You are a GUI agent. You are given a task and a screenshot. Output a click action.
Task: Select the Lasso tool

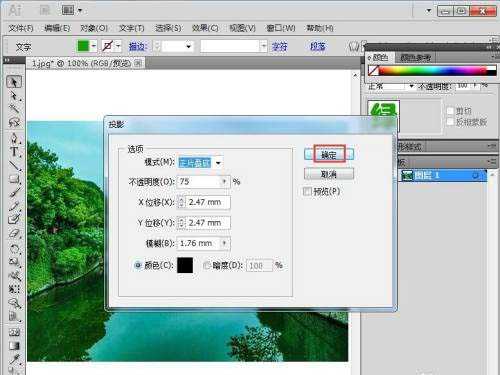14,122
